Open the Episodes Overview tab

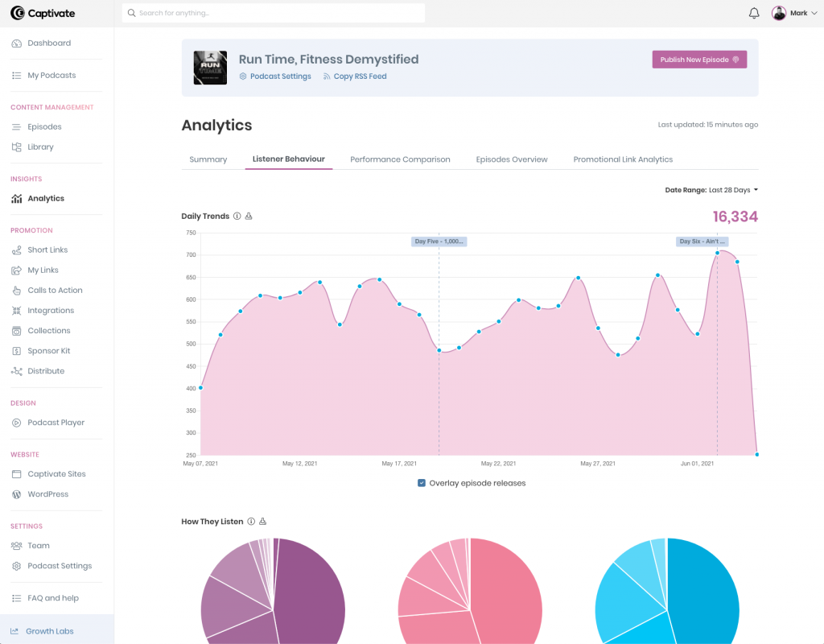point(512,159)
